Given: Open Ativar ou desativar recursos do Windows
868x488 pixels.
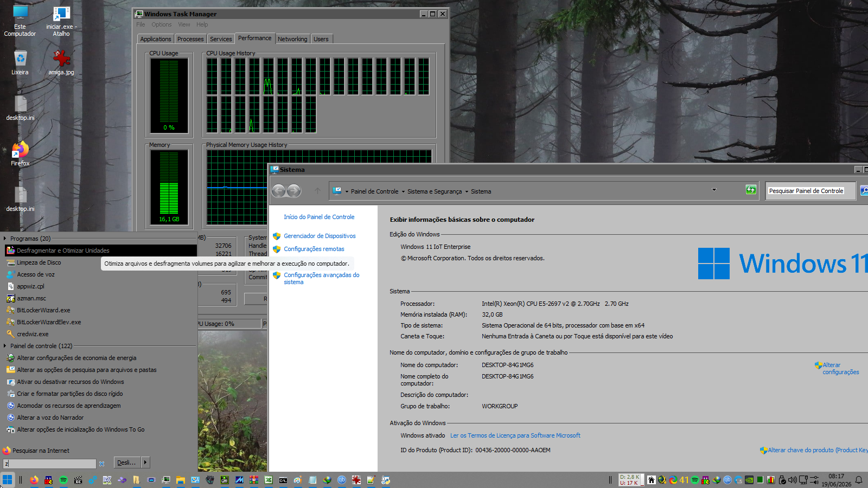Looking at the screenshot, I should (x=101, y=382).
